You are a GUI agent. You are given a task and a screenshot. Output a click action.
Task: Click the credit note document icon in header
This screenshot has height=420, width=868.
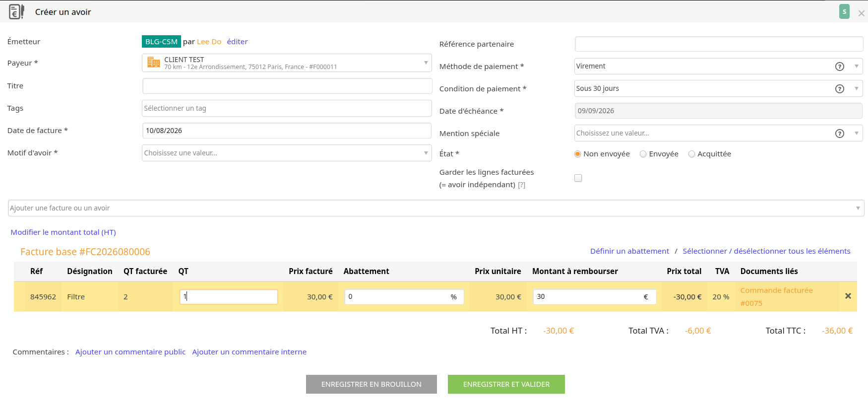[x=16, y=11]
